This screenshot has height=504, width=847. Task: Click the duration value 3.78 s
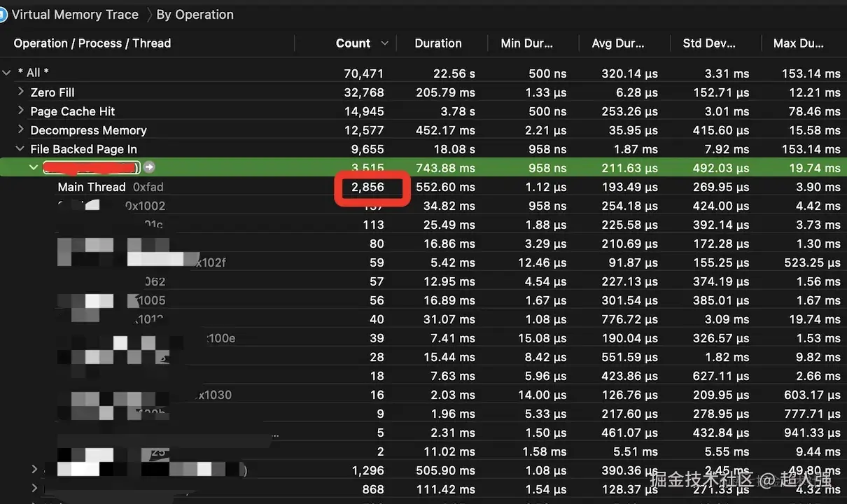tap(458, 111)
